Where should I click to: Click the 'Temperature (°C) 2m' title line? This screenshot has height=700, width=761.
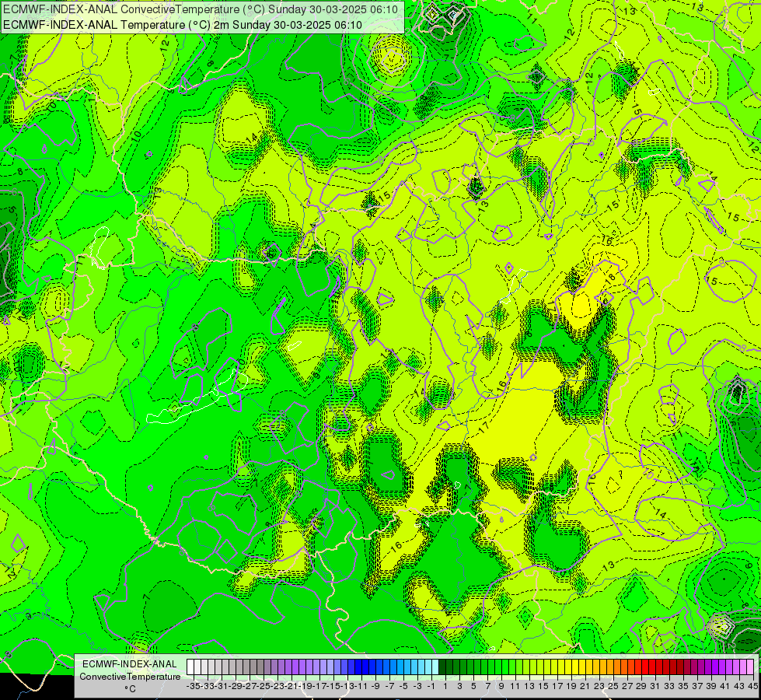(x=183, y=25)
